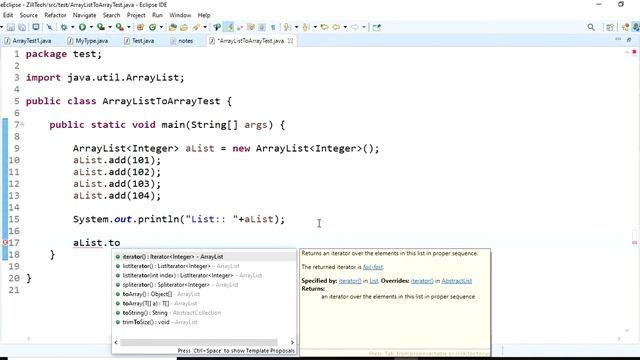Click the Previous Annotation icon

(305, 27)
